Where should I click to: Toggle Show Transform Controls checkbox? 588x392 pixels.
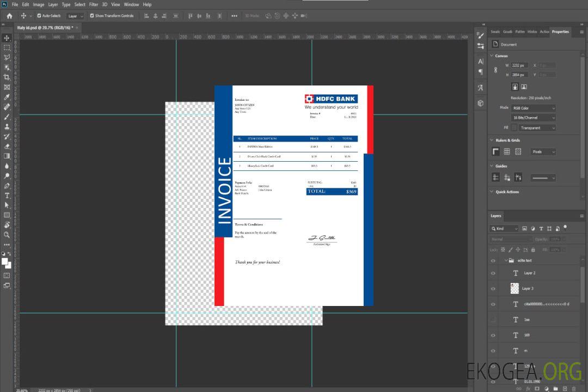click(x=92, y=16)
